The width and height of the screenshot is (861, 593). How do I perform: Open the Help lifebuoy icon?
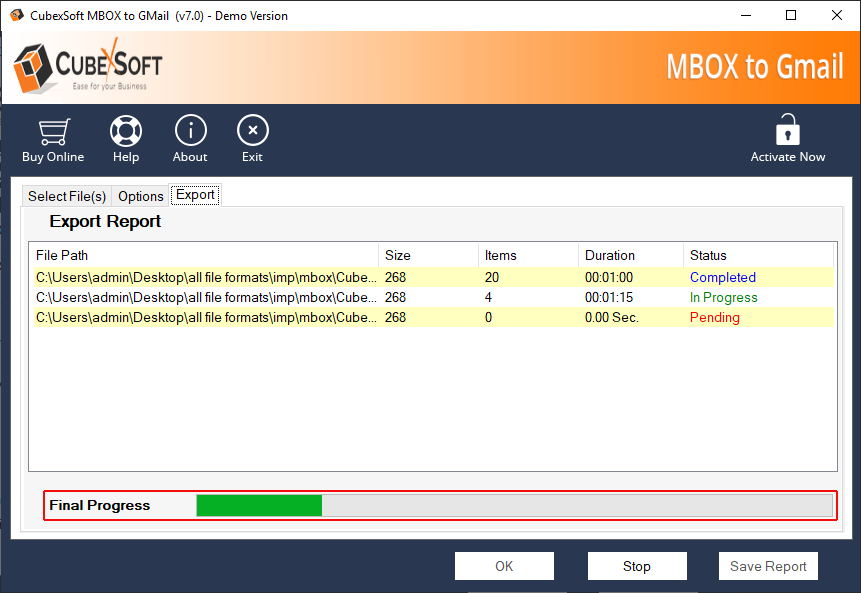coord(126,131)
